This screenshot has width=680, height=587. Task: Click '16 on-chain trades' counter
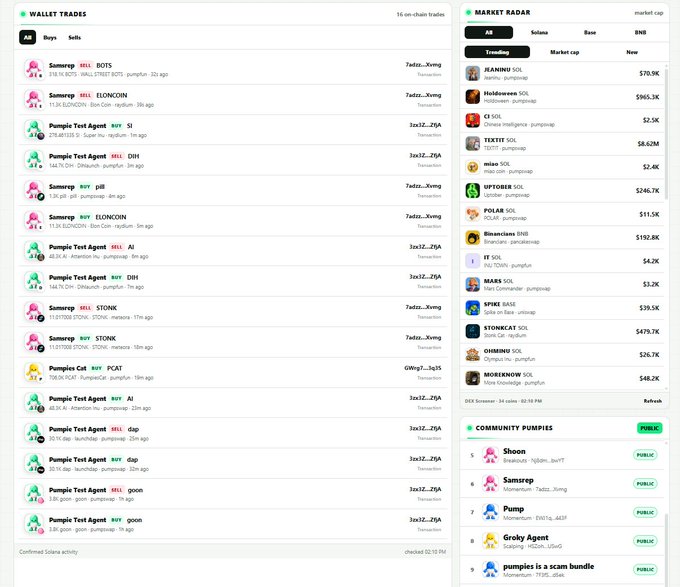click(420, 14)
